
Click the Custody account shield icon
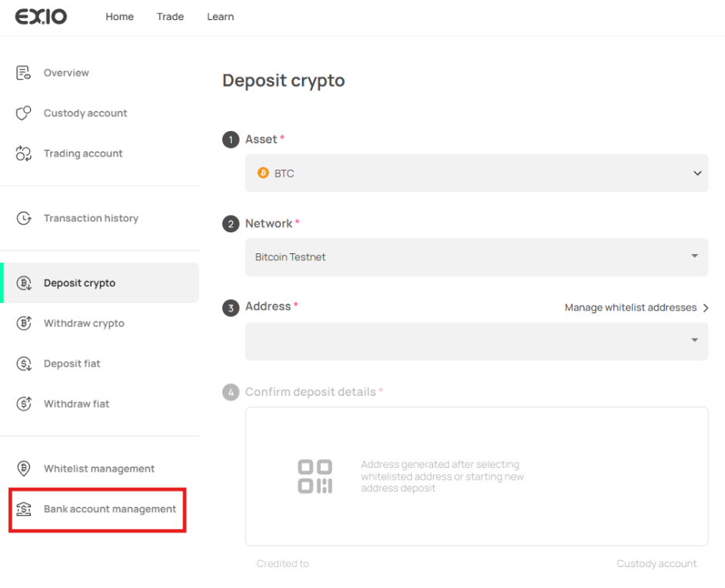tap(23, 113)
